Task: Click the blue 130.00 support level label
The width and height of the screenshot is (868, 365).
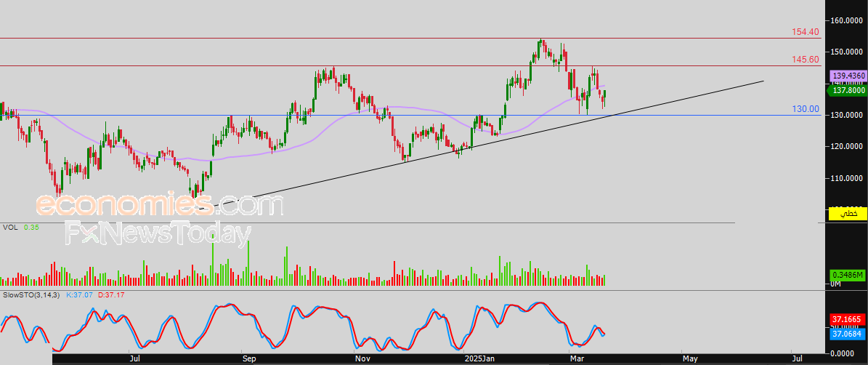Action: point(806,109)
